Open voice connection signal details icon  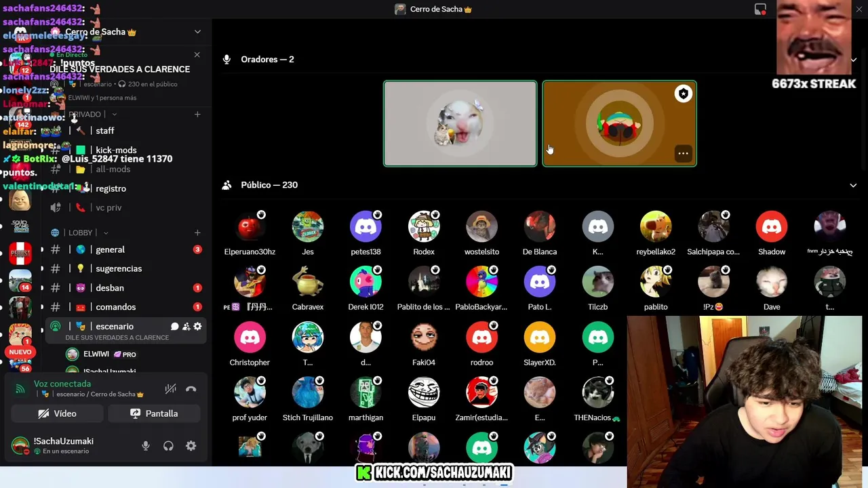coord(20,389)
